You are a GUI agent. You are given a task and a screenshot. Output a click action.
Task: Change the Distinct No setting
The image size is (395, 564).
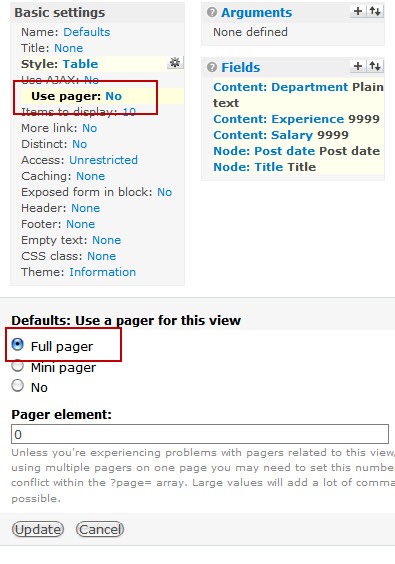coord(80,144)
